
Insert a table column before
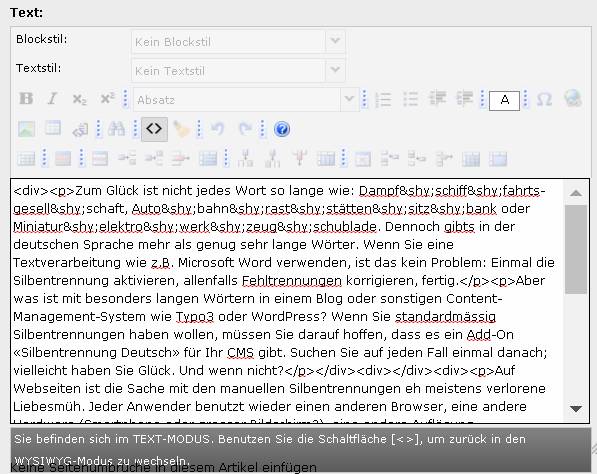(x=245, y=159)
